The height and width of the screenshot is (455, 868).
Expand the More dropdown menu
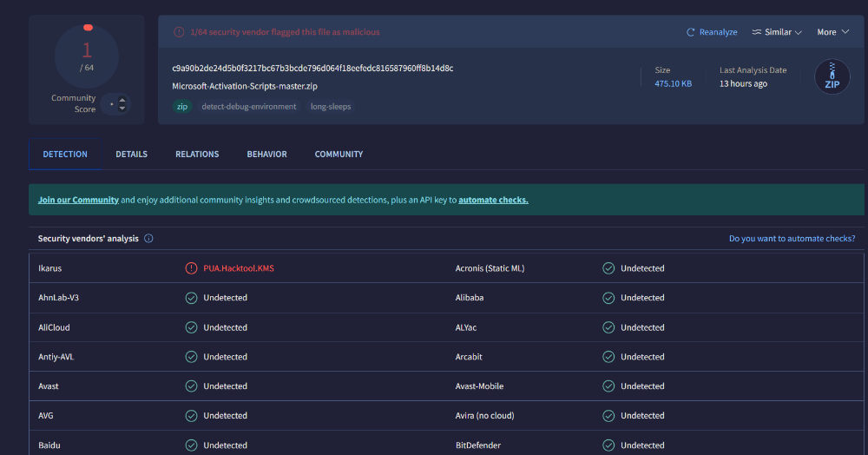point(832,32)
